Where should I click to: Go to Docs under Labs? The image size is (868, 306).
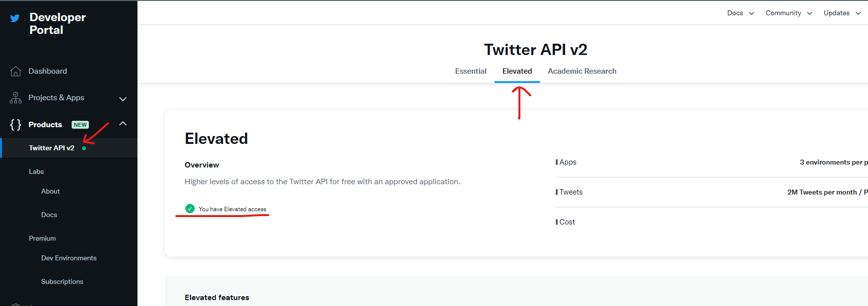click(x=49, y=215)
